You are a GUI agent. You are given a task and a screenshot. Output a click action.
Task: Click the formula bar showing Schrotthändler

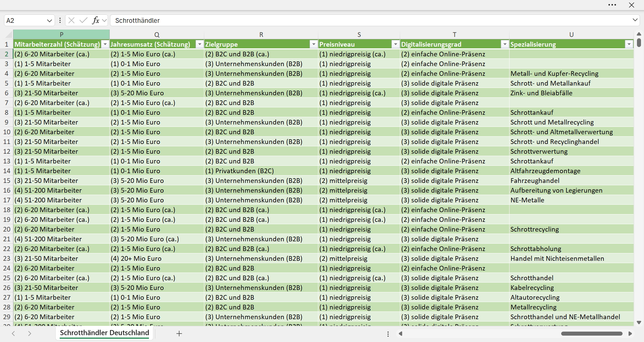(x=370, y=20)
